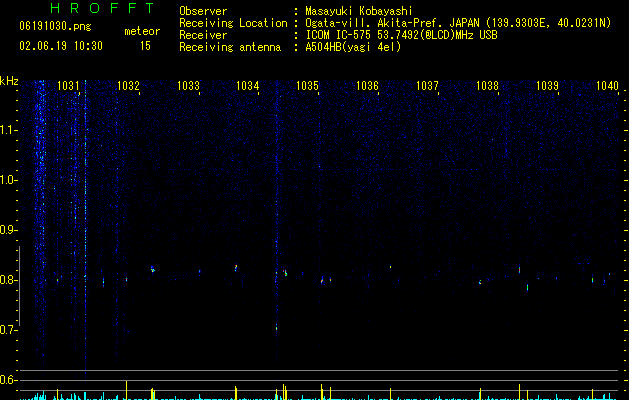629x400 pixels.
Task: Click time axis marker 1040
Action: tap(607, 85)
